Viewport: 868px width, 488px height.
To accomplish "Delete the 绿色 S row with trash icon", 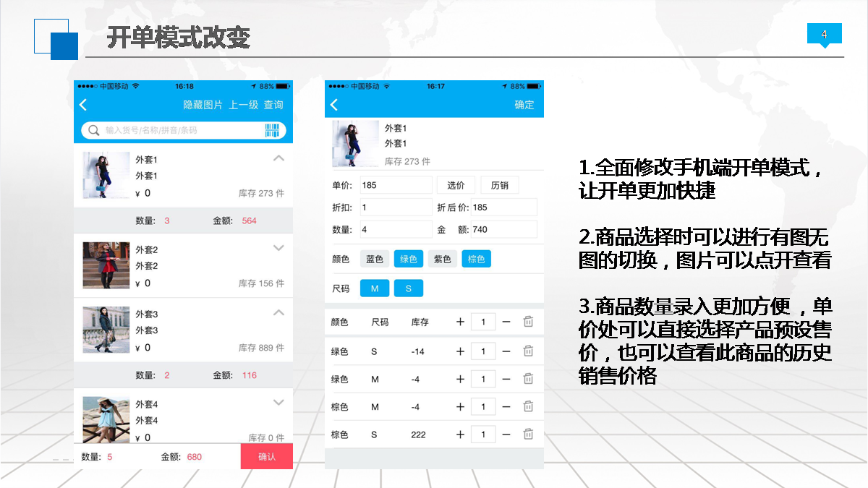I will [x=528, y=351].
